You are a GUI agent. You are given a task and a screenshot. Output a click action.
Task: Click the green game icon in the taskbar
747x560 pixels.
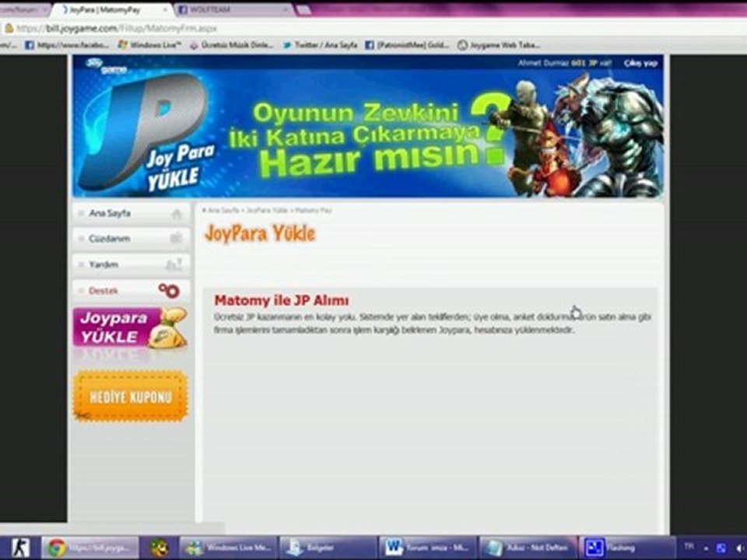[x=160, y=548]
